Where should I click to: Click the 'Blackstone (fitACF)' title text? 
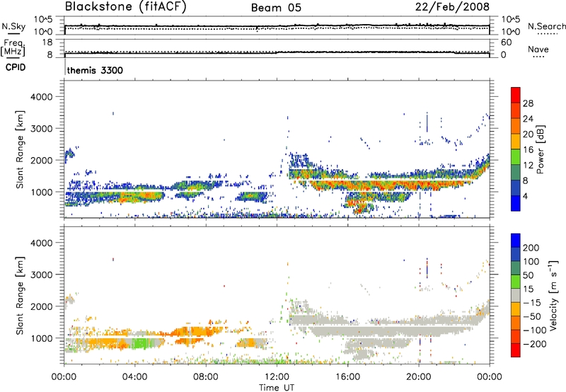[x=126, y=7]
